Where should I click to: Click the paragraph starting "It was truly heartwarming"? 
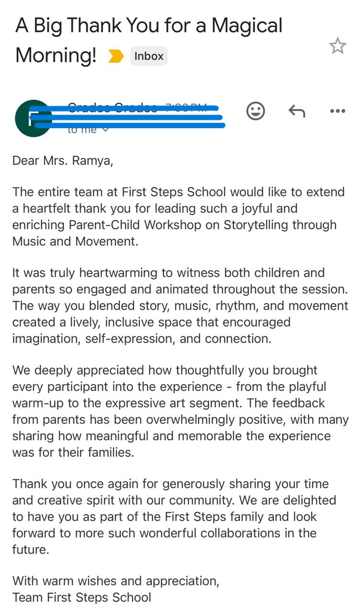(180, 306)
